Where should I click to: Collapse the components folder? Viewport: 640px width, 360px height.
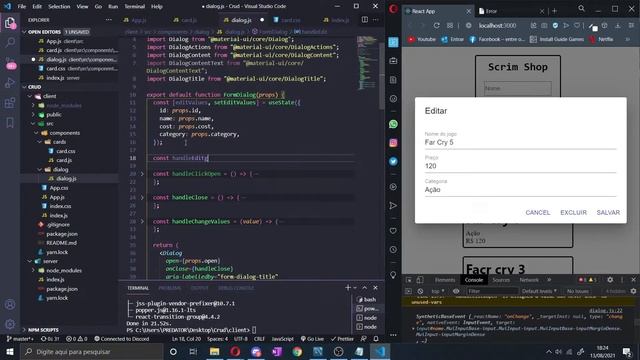64,133
